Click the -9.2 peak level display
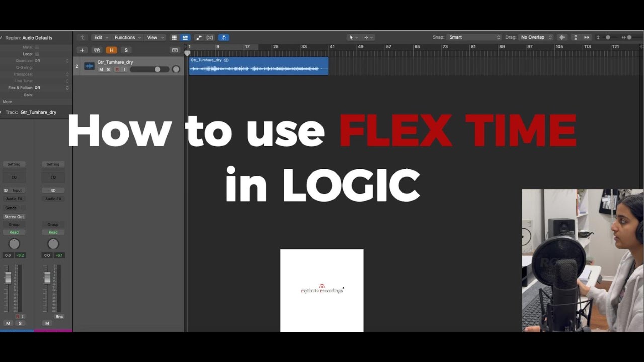The width and height of the screenshot is (644, 362). [x=20, y=255]
